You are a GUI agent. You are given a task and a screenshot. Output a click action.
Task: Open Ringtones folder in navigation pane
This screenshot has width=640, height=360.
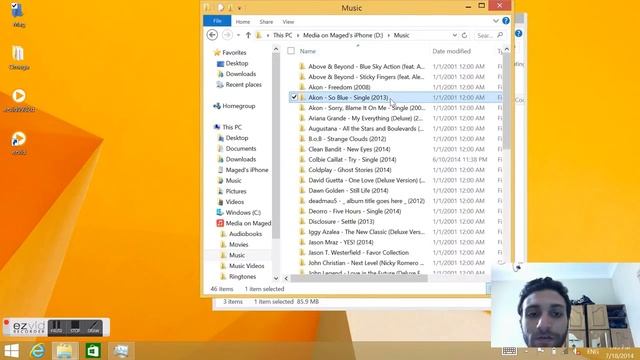(x=242, y=276)
